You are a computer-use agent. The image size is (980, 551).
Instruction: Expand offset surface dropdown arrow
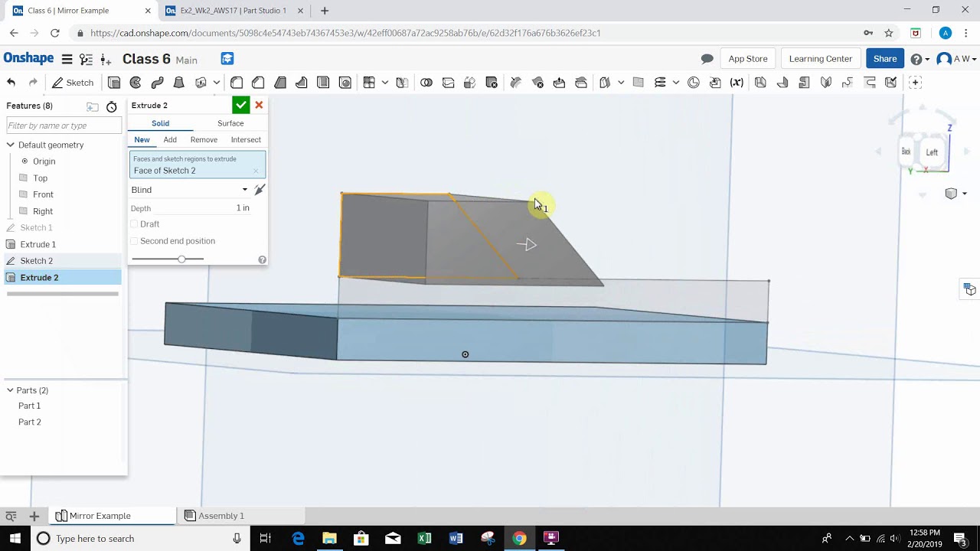pos(621,83)
